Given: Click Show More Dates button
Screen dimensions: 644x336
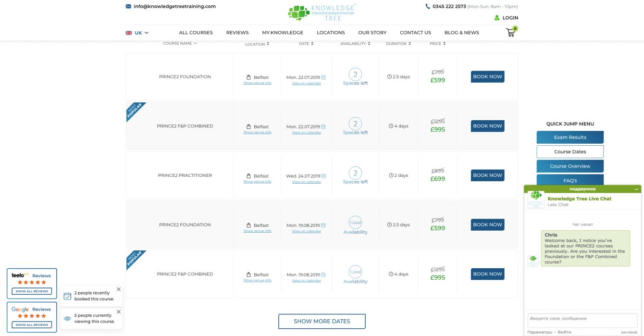Looking at the screenshot, I should 322,321.
